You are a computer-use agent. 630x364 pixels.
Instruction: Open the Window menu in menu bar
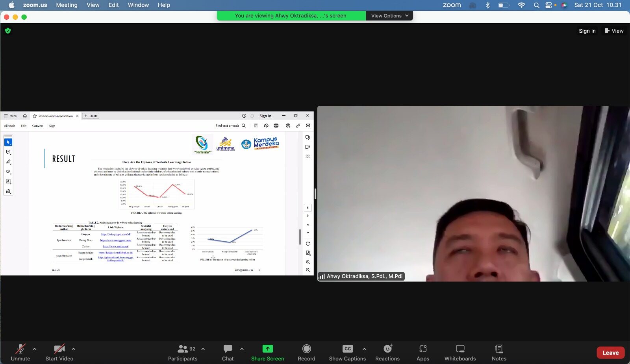click(x=138, y=5)
